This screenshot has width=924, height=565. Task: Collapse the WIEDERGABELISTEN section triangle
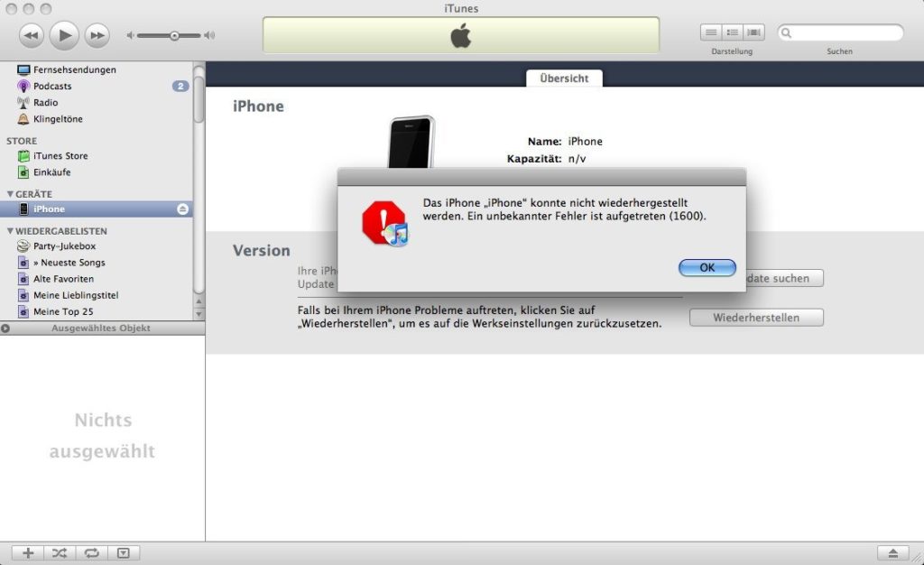[10, 231]
